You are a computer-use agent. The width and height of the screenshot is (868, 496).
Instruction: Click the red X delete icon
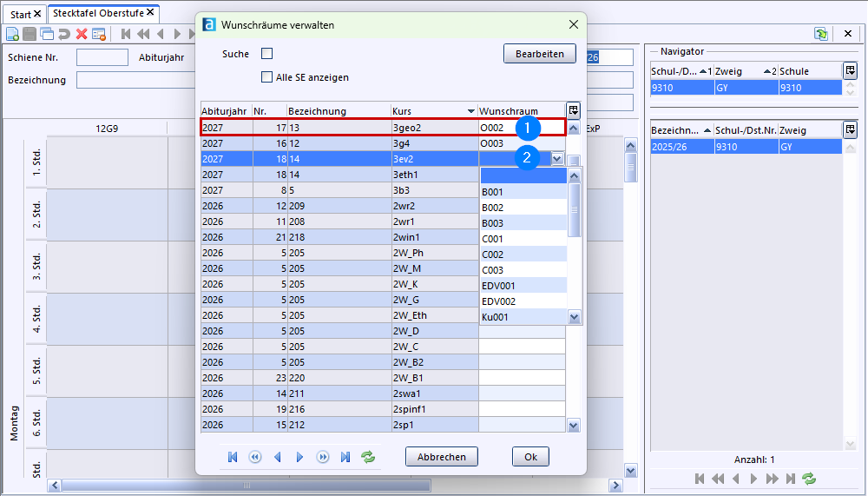82,34
